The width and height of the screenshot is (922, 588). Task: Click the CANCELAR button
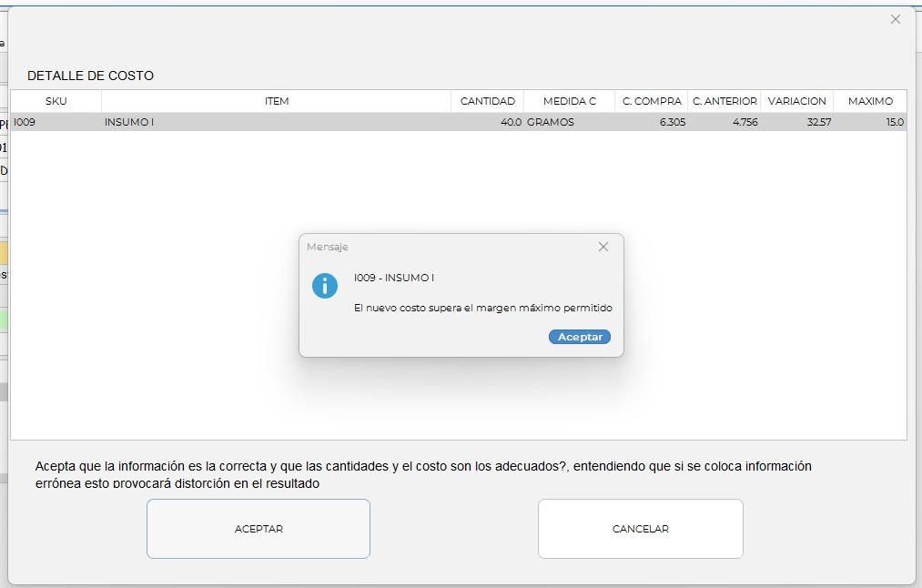(x=641, y=529)
